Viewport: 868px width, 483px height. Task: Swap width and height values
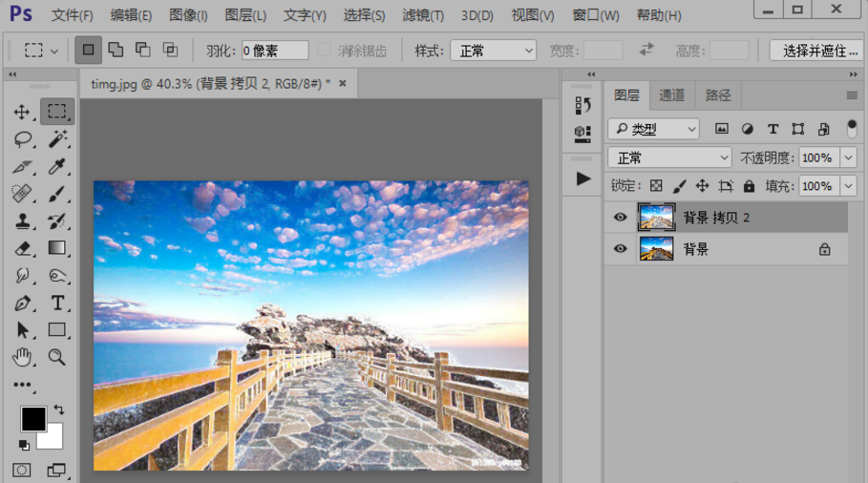pyautogui.click(x=646, y=50)
